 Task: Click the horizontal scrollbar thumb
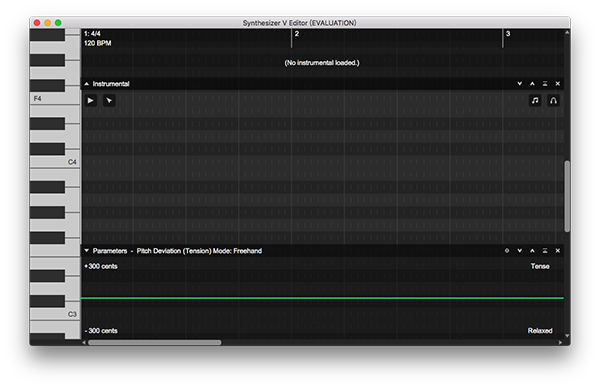(x=155, y=342)
